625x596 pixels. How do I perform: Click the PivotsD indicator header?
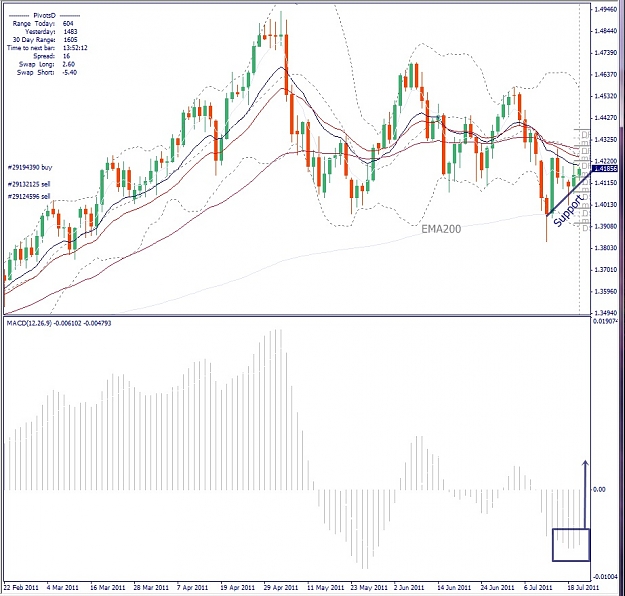[44, 16]
